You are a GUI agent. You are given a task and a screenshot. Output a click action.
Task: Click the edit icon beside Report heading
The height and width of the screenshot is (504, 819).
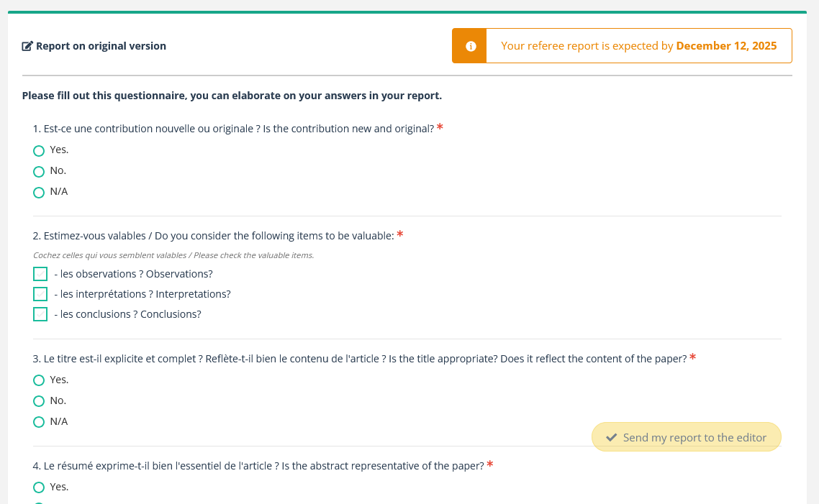tap(27, 47)
